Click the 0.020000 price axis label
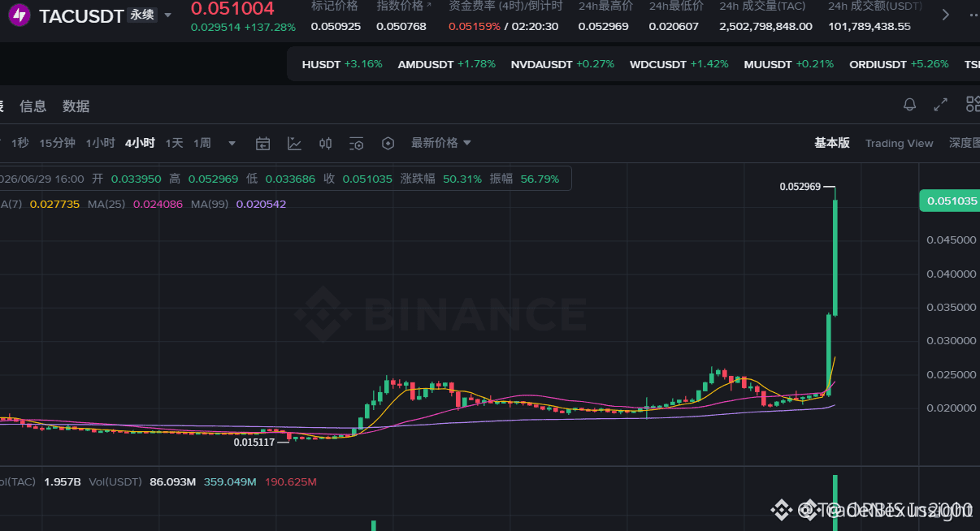The image size is (980, 531). 952,408
